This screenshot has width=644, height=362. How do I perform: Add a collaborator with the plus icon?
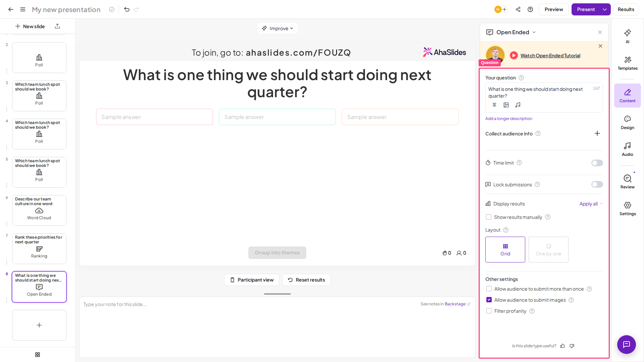click(x=504, y=9)
